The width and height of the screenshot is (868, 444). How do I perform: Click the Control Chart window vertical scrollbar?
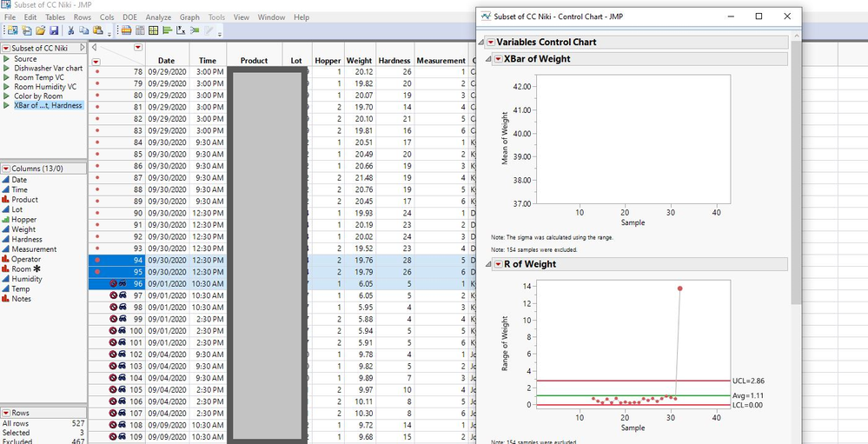pyautogui.click(x=796, y=172)
